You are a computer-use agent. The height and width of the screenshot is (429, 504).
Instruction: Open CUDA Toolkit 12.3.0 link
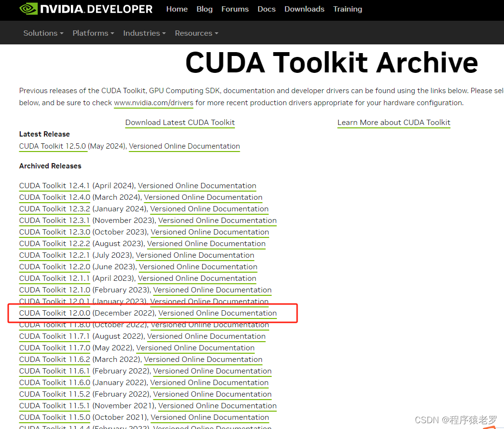tap(54, 232)
